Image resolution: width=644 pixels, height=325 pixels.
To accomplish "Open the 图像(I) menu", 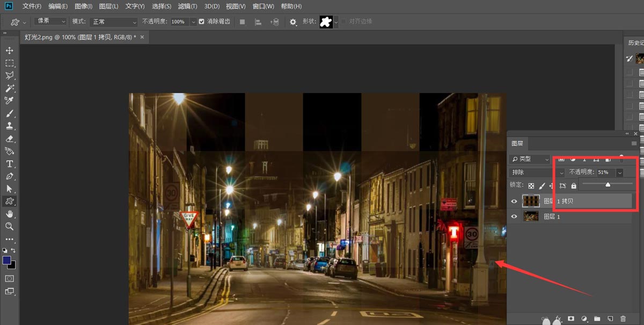I will (83, 6).
